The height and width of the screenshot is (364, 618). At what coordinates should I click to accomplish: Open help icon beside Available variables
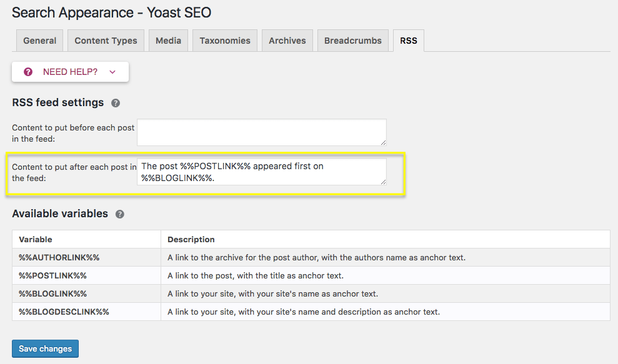(120, 214)
